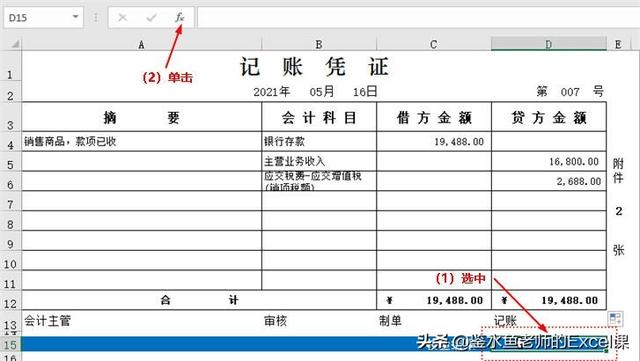
Task: Click credit amount cell 16,800.00
Action: click(x=549, y=161)
